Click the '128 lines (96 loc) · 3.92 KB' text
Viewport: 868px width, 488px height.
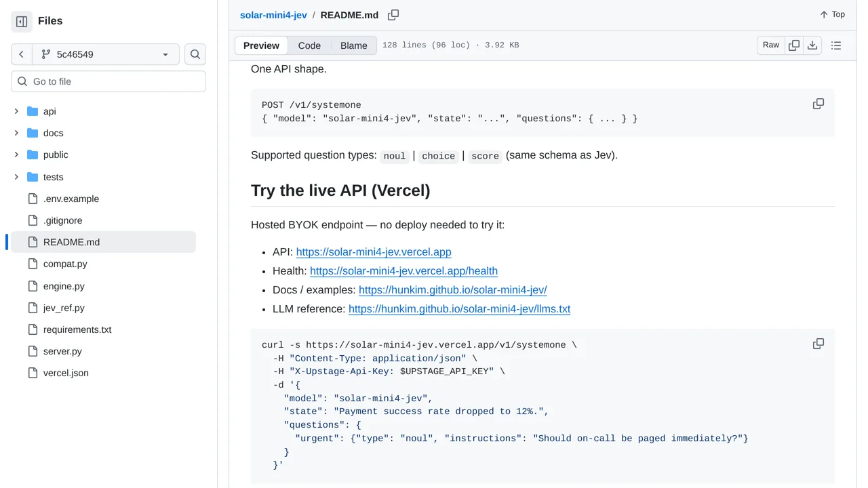tap(451, 45)
